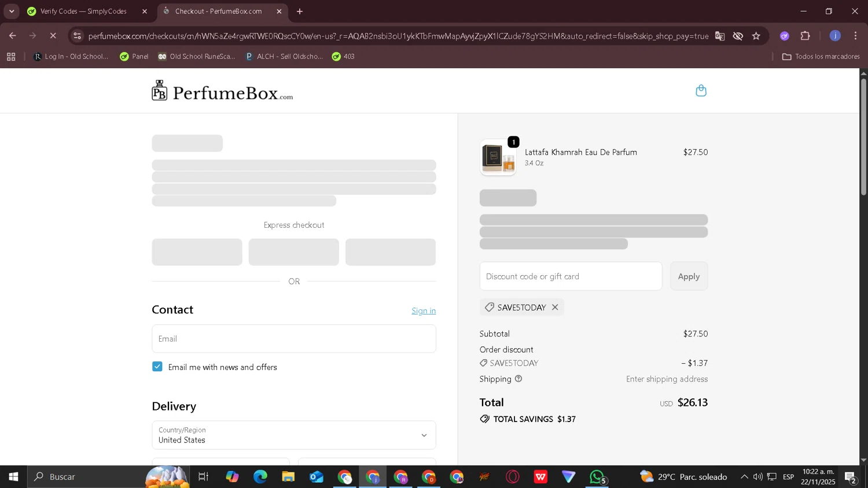Open Old School RuneSca... bookmark
Viewport: 868px width, 488px height.
pos(197,57)
